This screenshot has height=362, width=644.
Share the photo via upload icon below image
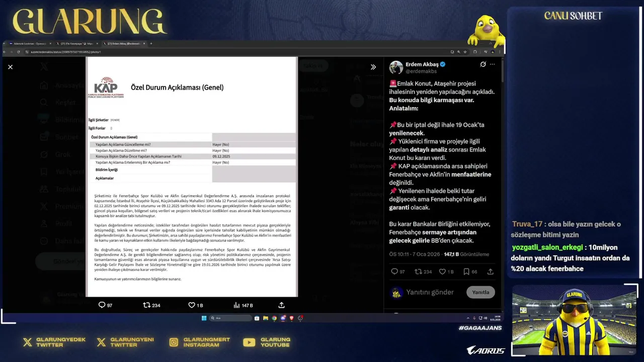(x=282, y=305)
